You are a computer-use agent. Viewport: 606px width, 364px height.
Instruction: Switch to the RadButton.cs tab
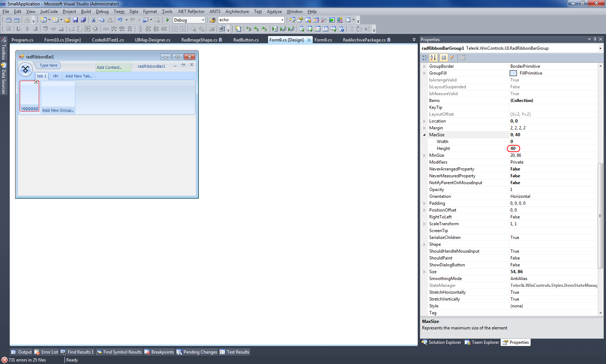tap(246, 40)
